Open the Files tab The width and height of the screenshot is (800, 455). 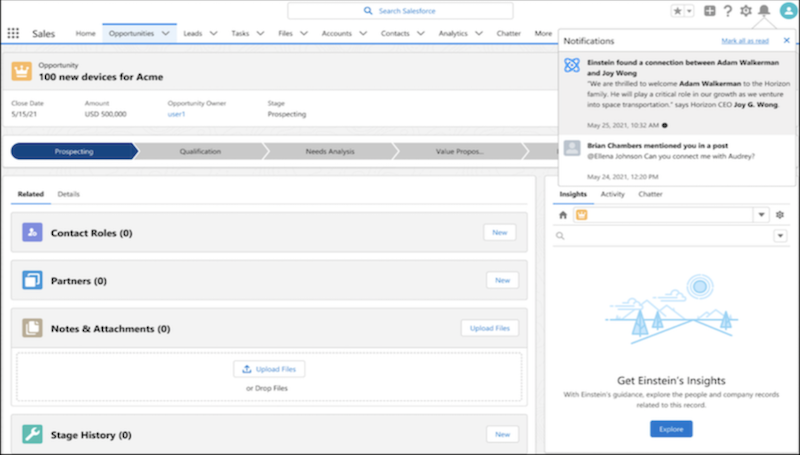[x=285, y=34]
